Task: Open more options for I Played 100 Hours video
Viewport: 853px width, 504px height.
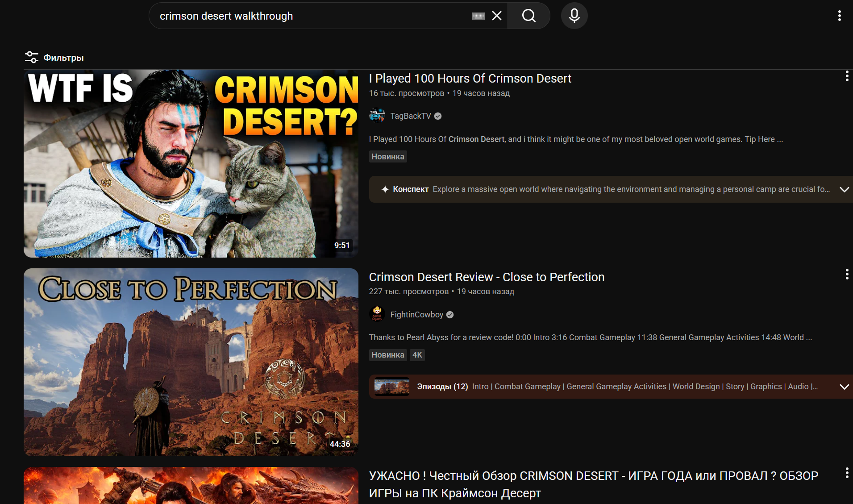Action: (x=847, y=76)
